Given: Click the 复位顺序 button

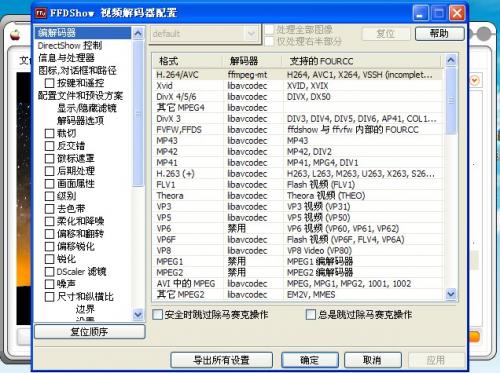Looking at the screenshot, I should (x=90, y=332).
